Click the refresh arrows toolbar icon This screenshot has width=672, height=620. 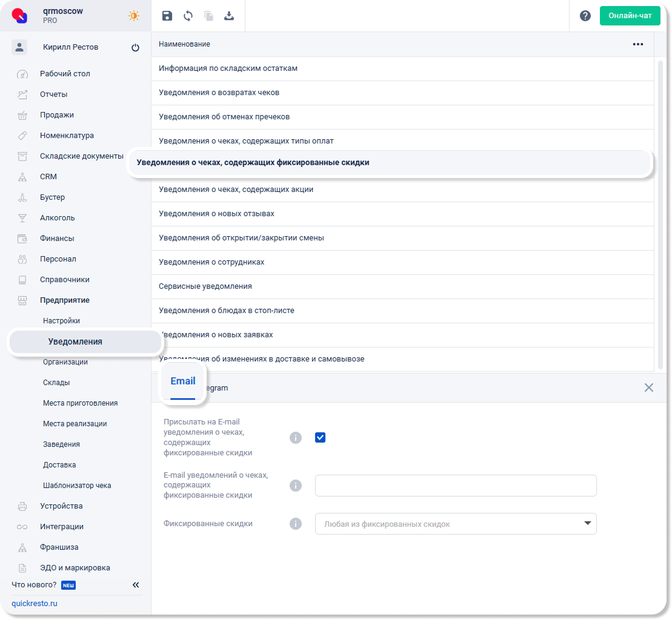(188, 16)
